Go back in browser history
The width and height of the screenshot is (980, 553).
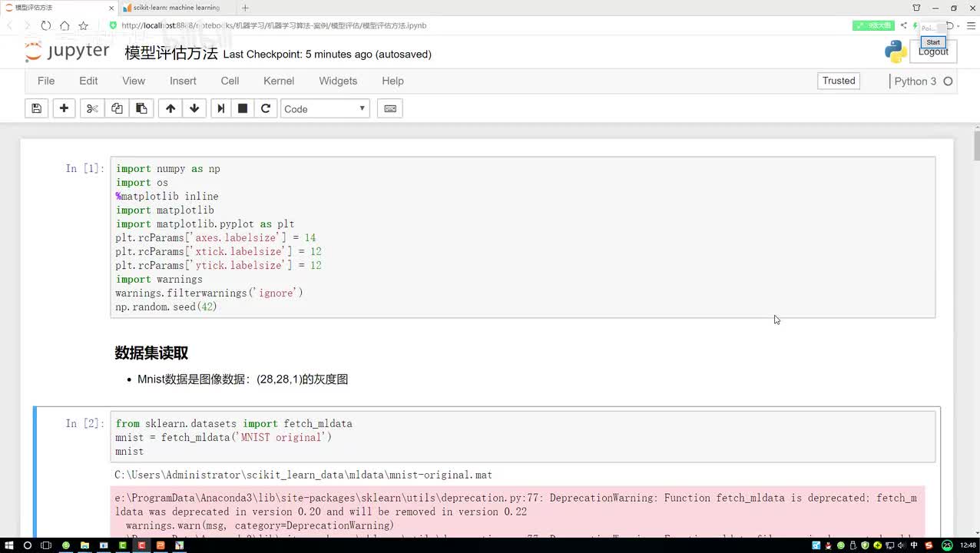click(11, 25)
